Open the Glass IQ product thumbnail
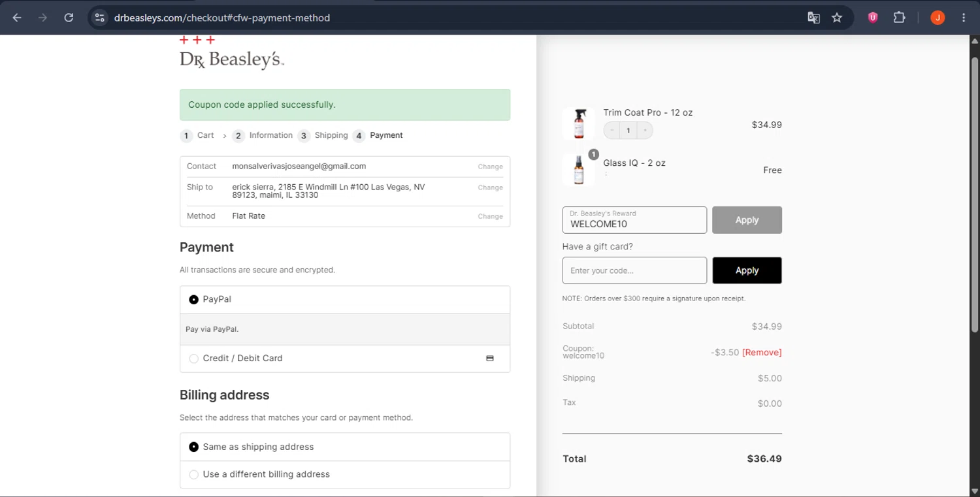 (x=579, y=170)
